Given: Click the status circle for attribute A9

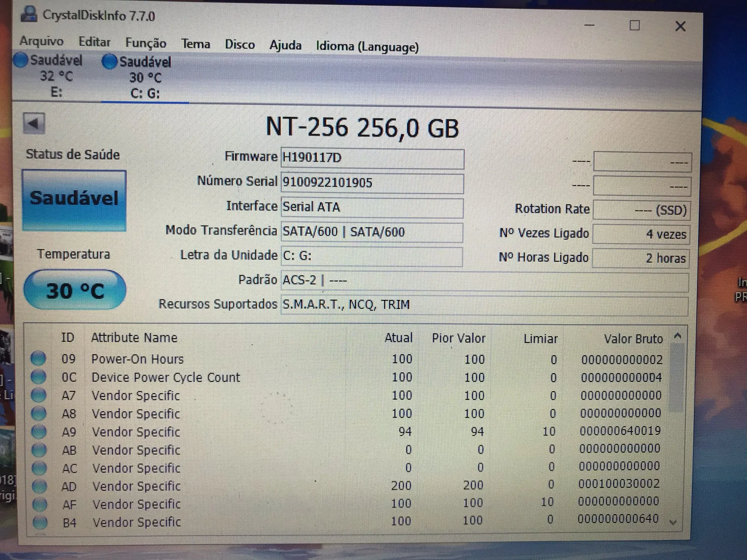Looking at the screenshot, I should pyautogui.click(x=39, y=432).
